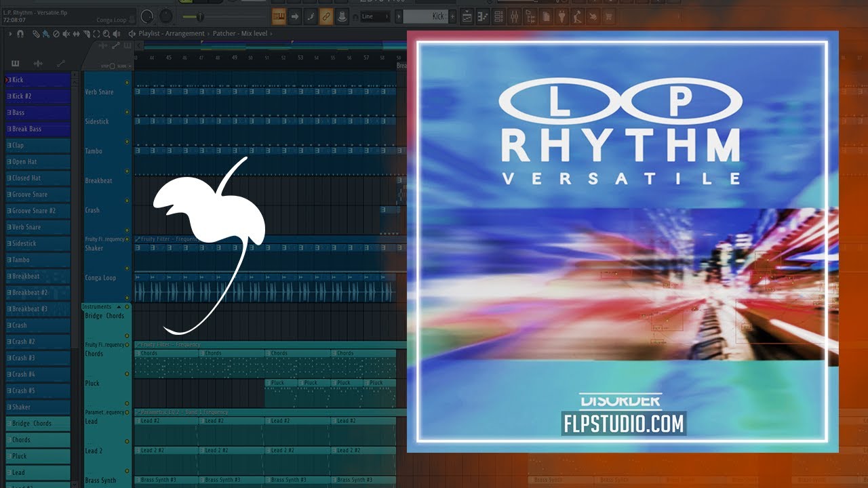The height and width of the screenshot is (488, 868).
Task: Select Groove Snare #2 in the pattern picker
Action: (38, 211)
